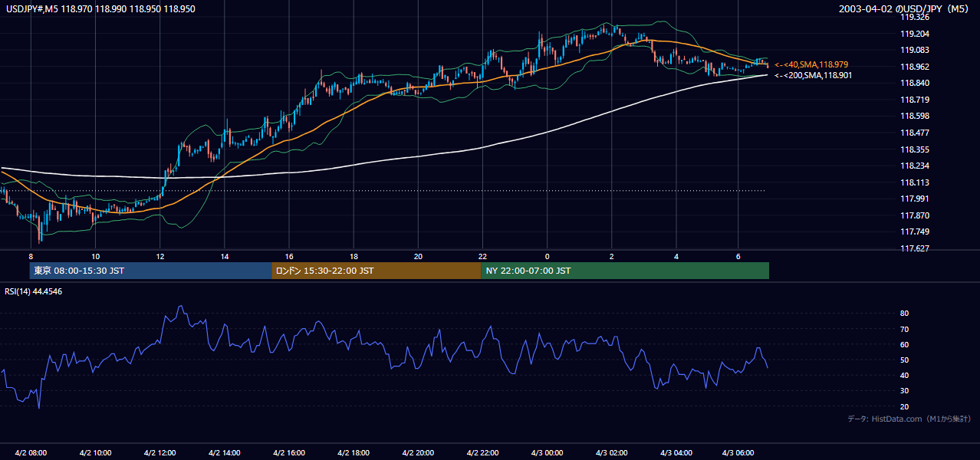Click price axis value 118.962
The width and height of the screenshot is (980, 460).
(x=915, y=67)
